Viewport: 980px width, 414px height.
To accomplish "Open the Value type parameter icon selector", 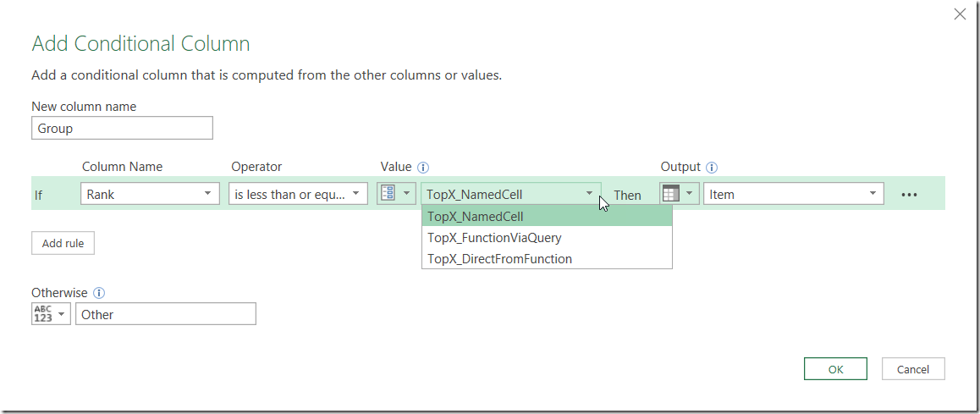I will pos(396,194).
